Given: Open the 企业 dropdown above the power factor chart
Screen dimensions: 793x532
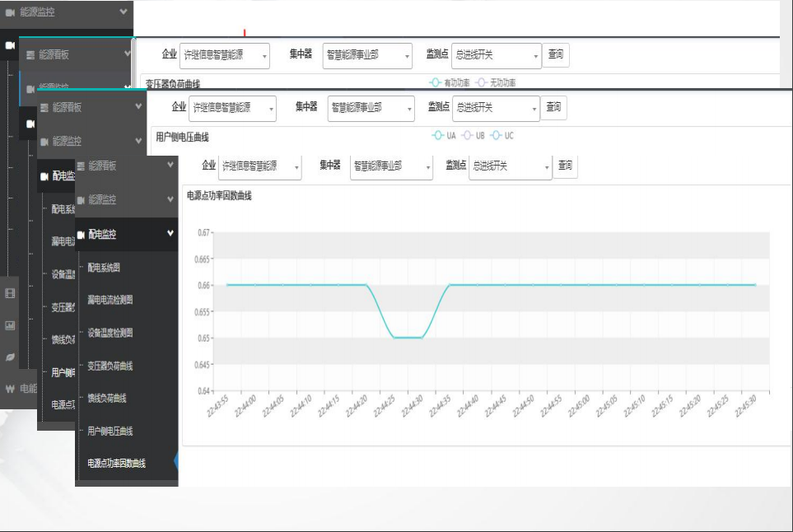Looking at the screenshot, I should 259,166.
